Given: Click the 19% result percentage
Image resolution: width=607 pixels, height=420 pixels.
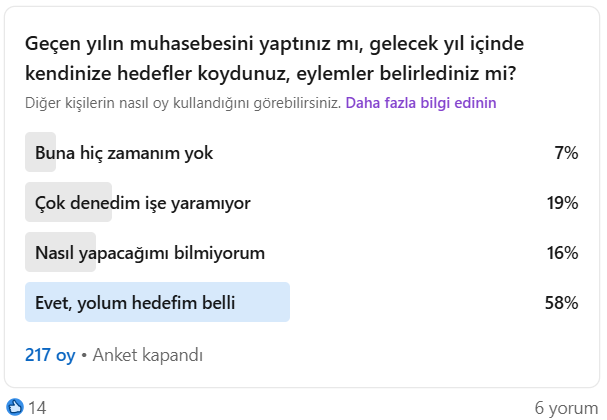Looking at the screenshot, I should click(562, 203).
